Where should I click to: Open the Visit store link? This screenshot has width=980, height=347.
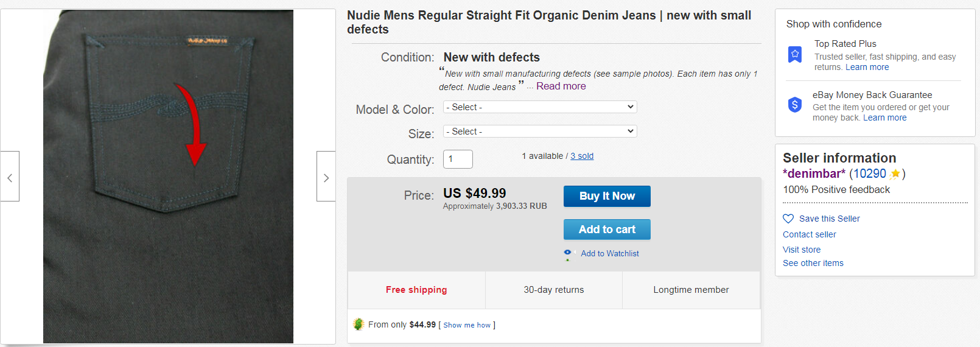pyautogui.click(x=801, y=250)
